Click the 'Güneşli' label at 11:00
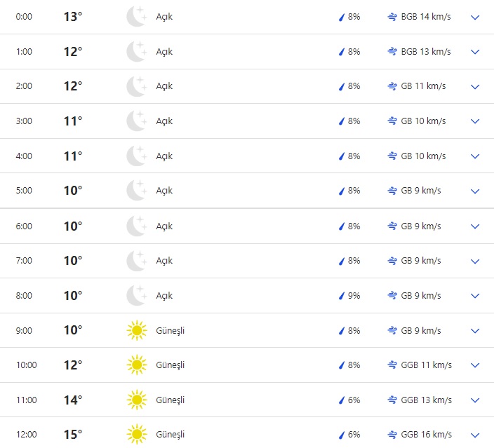The width and height of the screenshot is (494, 448). (171, 400)
